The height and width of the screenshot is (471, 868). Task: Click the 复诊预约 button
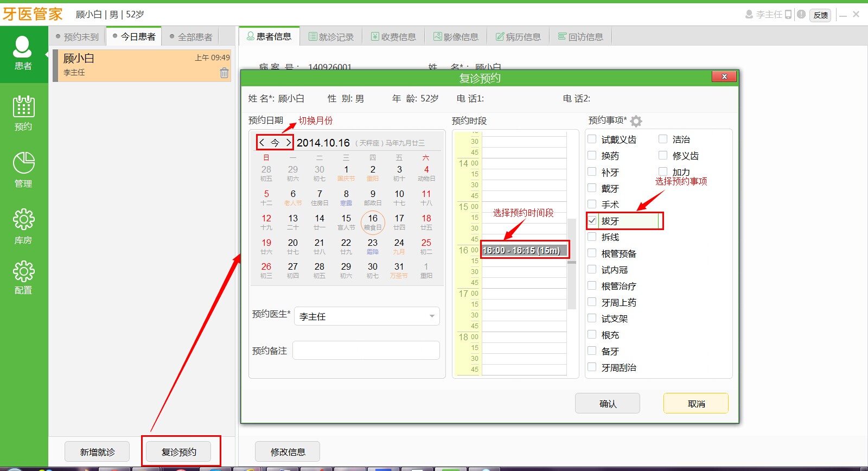pyautogui.click(x=178, y=452)
